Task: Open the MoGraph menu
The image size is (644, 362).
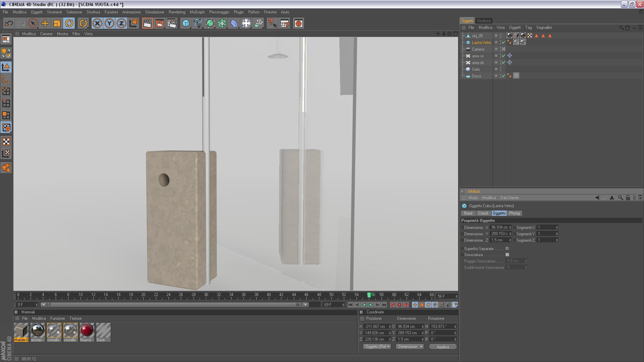Action: point(197,12)
